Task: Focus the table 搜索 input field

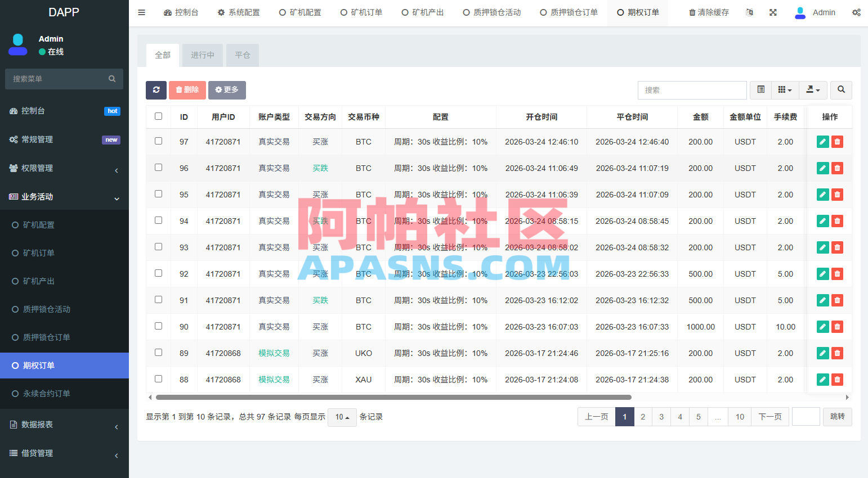Action: [x=692, y=90]
